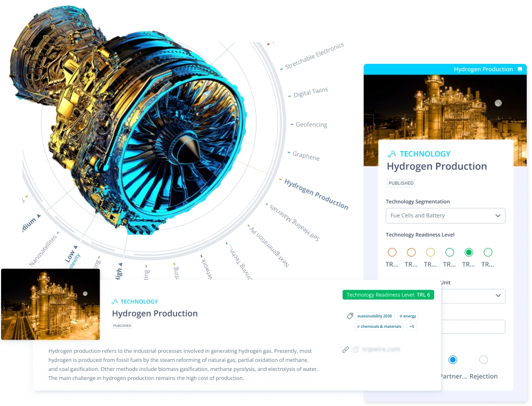Click the tag icon beside the technology tags
532x406 pixels.
pyautogui.click(x=349, y=316)
